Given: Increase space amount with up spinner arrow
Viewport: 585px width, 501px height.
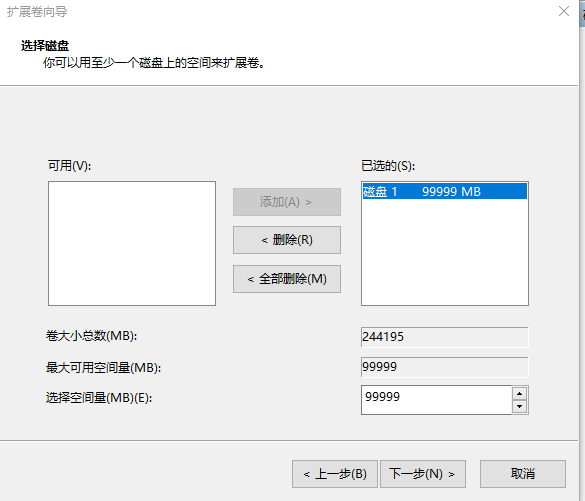Looking at the screenshot, I should [x=519, y=394].
